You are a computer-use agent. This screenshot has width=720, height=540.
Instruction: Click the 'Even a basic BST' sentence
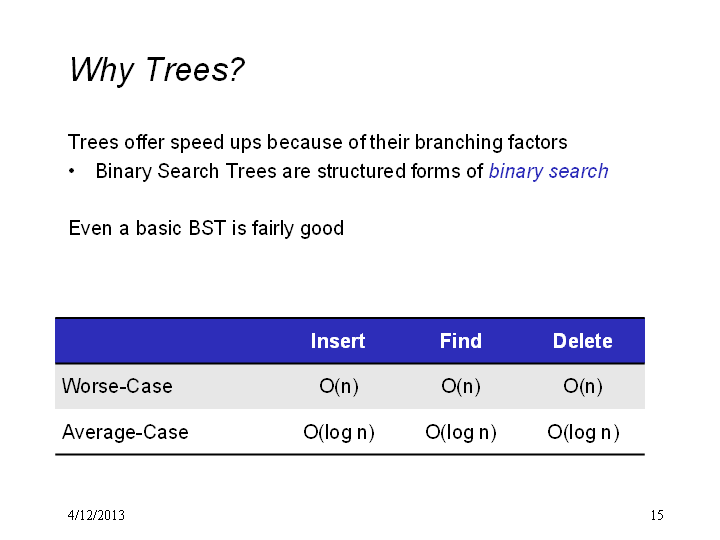coord(206,228)
